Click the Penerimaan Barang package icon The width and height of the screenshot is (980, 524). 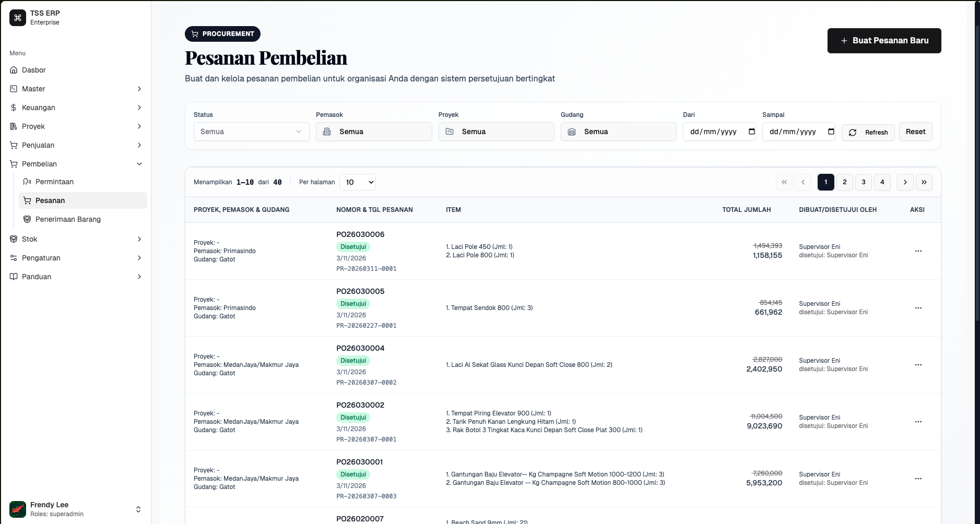(x=27, y=219)
